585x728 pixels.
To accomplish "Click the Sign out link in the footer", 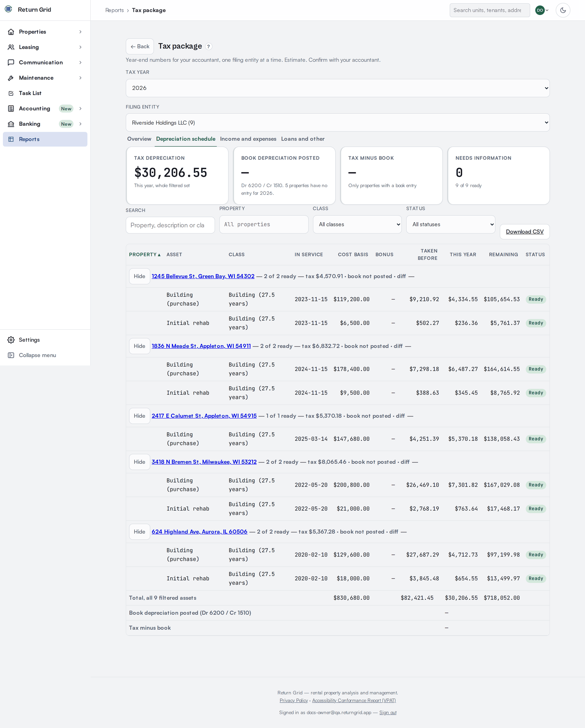I will point(388,712).
